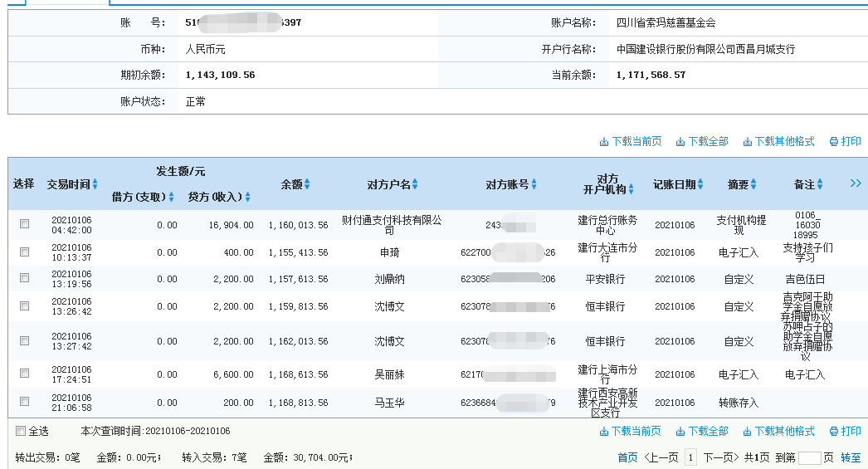Select the 支持孩子们学习 remark cell

click(x=807, y=252)
